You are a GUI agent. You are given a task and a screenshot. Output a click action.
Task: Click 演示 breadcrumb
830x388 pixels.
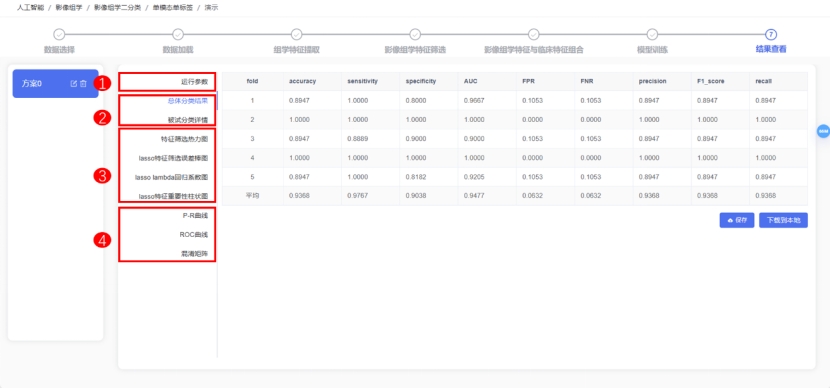tap(212, 8)
